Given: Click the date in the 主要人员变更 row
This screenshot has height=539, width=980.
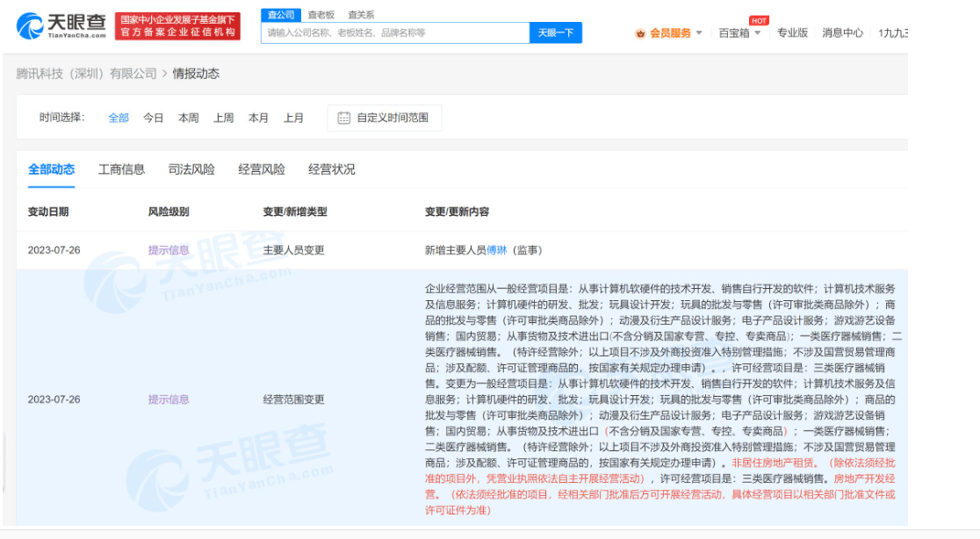Looking at the screenshot, I should (x=54, y=250).
